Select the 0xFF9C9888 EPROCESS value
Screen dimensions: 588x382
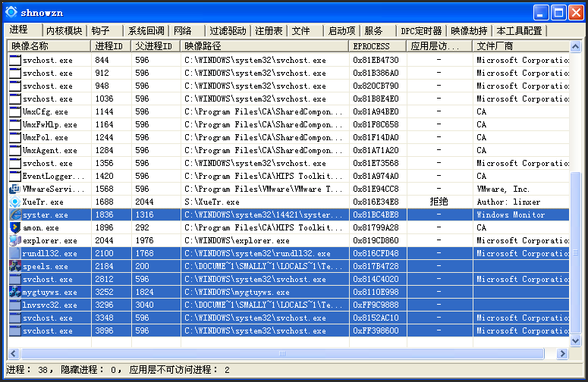[x=376, y=305]
